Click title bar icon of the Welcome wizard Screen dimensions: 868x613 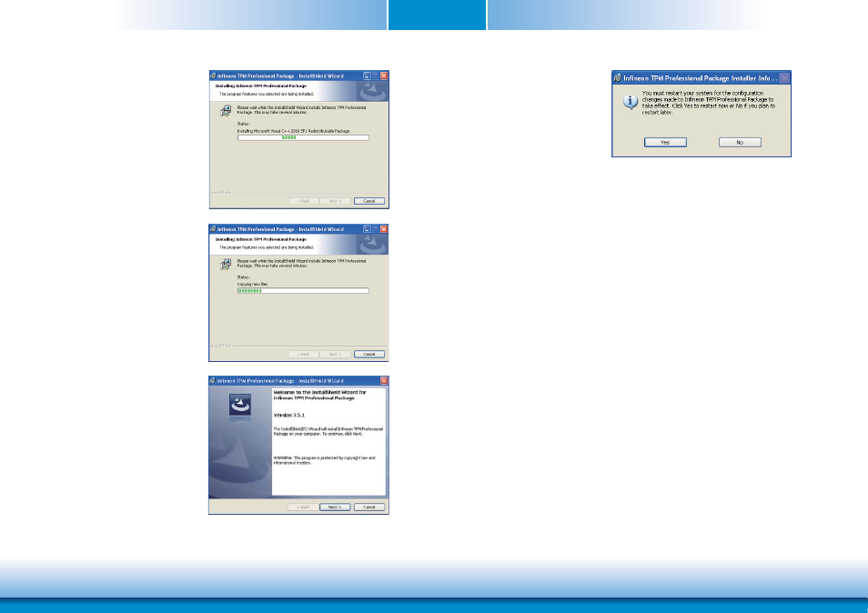(x=213, y=381)
